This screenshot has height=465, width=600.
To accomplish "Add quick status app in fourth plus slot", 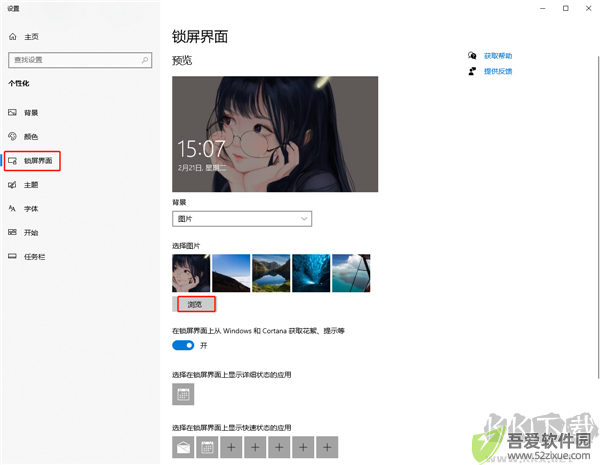I will pyautogui.click(x=303, y=447).
